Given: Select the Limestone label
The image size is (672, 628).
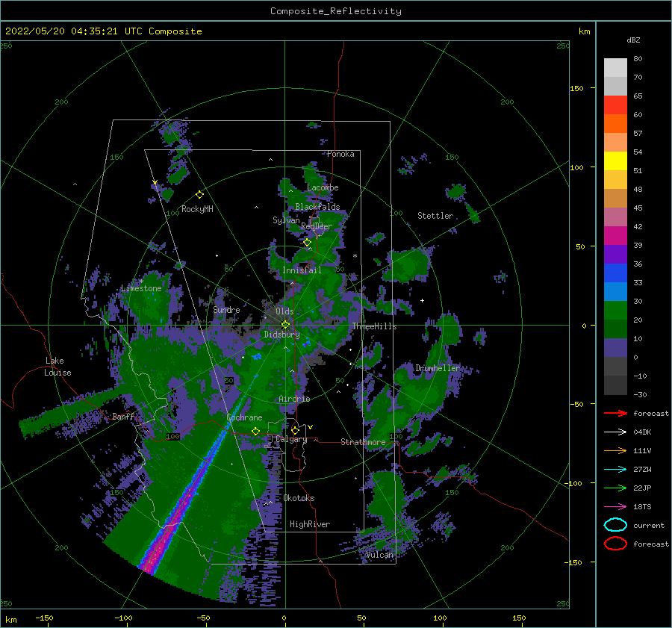Looking at the screenshot, I should click(141, 288).
